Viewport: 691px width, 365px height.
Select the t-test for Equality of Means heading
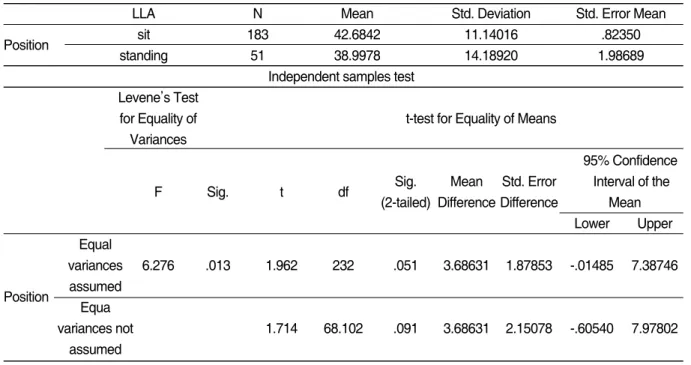pyautogui.click(x=481, y=119)
